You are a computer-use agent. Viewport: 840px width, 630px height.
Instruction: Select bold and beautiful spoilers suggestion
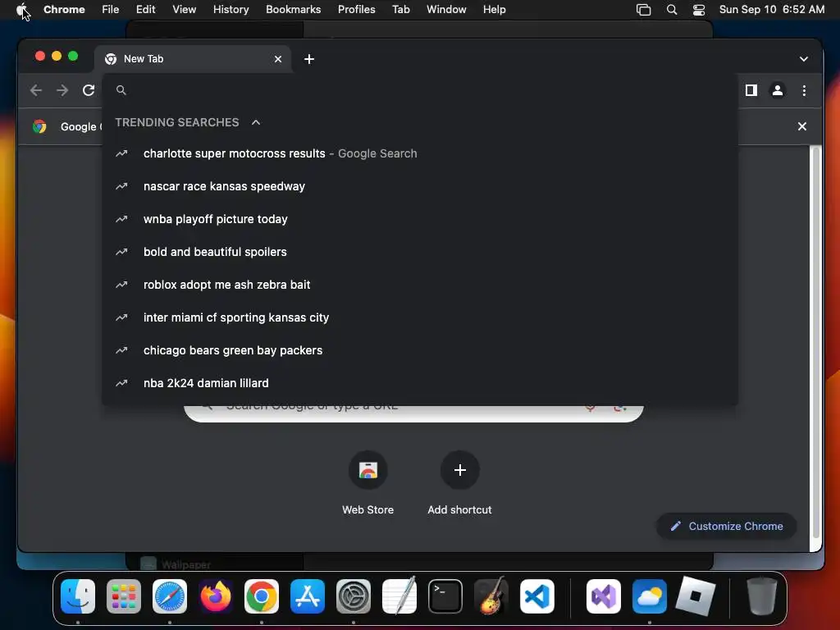[420, 252]
